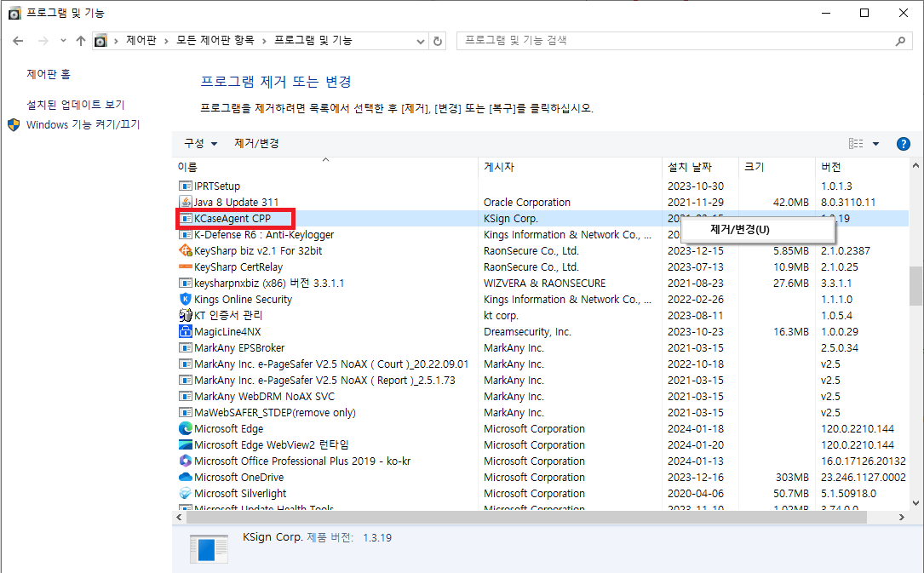Click the Microsoft Edge icon
The image size is (924, 573).
pos(186,429)
